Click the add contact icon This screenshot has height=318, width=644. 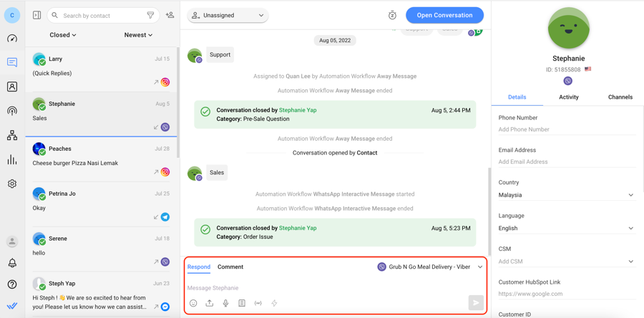170,15
